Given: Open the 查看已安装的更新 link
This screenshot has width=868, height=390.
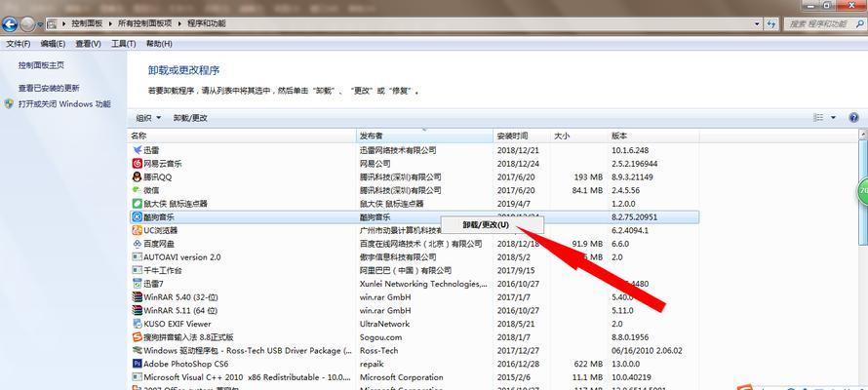Looking at the screenshot, I should tap(49, 88).
